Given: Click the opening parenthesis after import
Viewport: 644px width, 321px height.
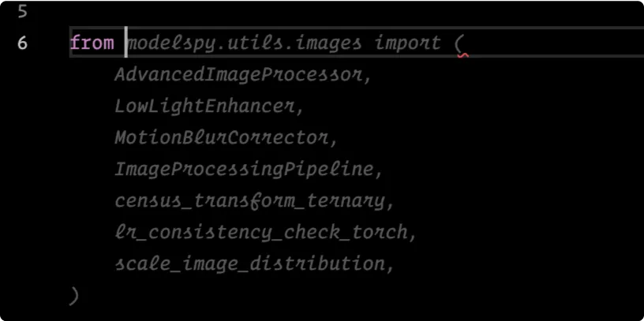Looking at the screenshot, I should pyautogui.click(x=459, y=43).
